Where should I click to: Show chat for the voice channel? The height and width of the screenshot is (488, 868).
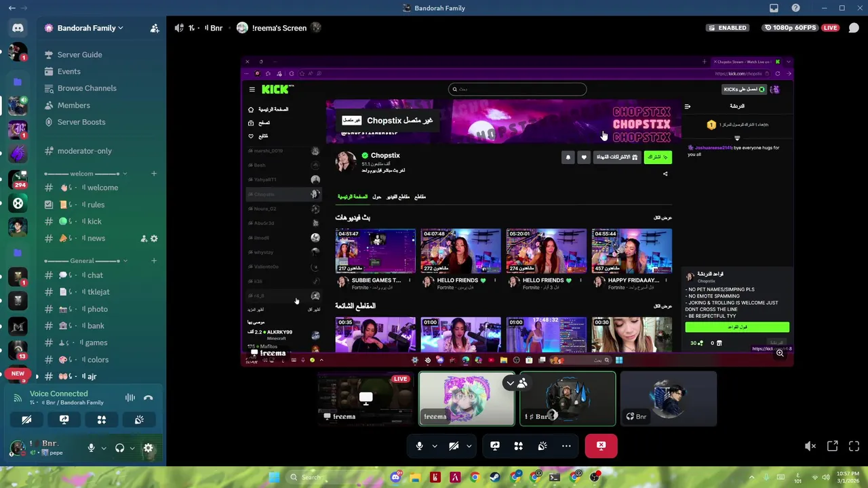854,28
